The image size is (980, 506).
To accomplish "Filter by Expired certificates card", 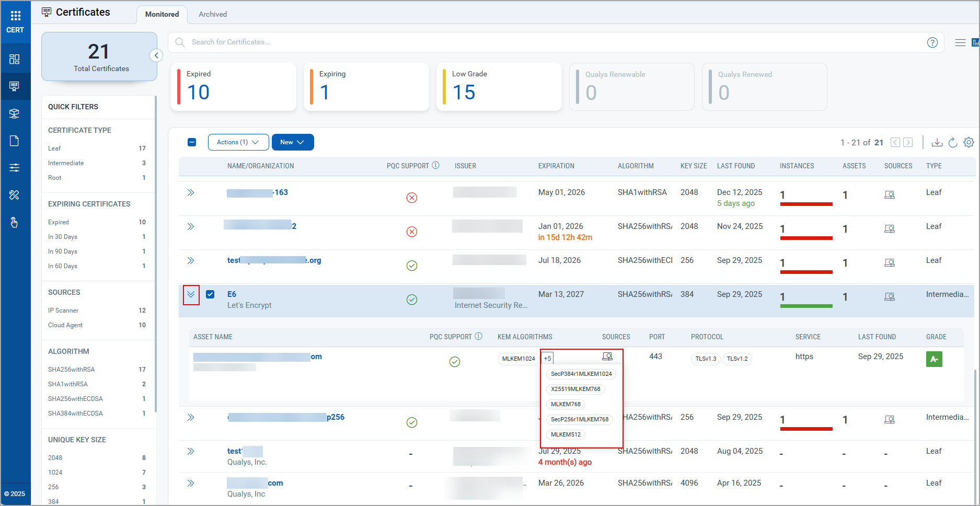I will click(x=233, y=87).
